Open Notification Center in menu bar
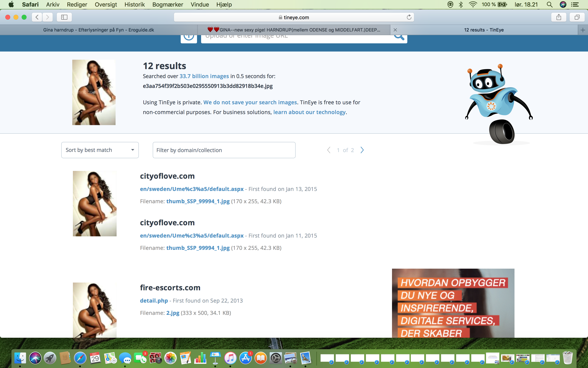This screenshot has height=368, width=588. [575, 4]
